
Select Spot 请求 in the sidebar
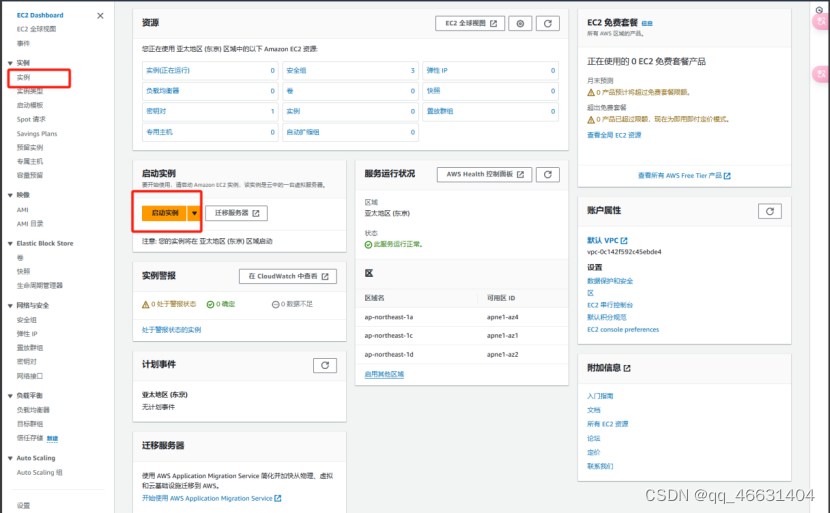coord(31,120)
